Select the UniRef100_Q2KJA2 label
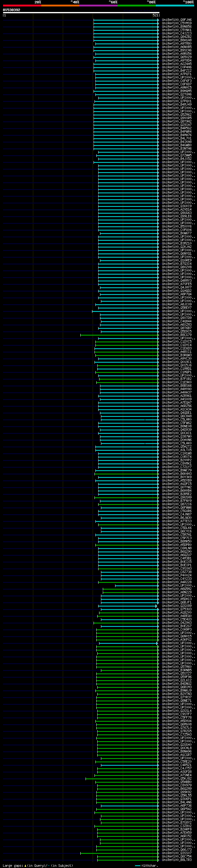 (176, 247)
